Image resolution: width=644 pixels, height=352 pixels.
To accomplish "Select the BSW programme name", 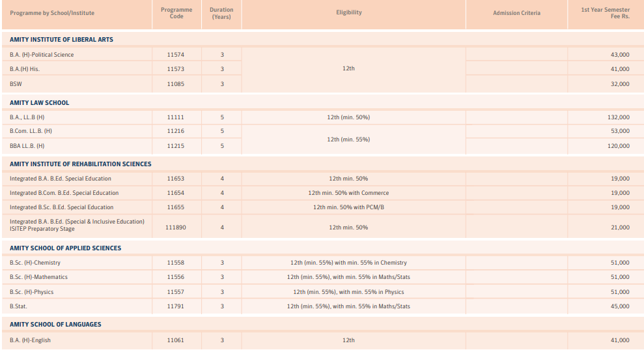I will click(x=16, y=84).
